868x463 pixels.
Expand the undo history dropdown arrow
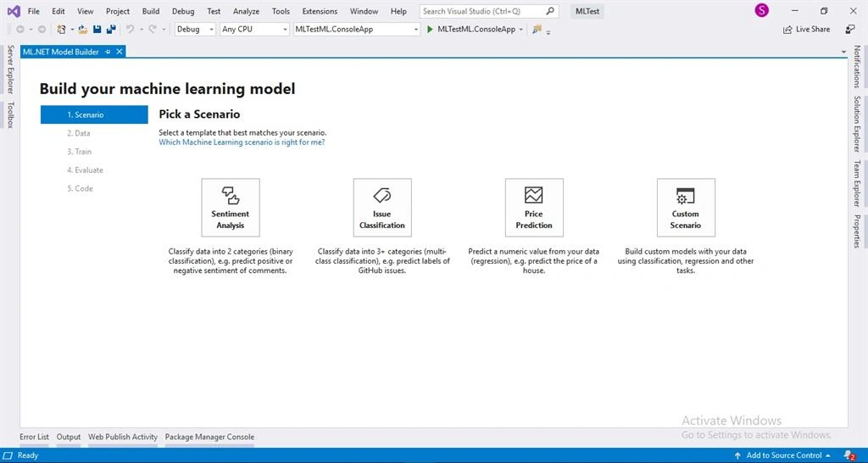[142, 30]
